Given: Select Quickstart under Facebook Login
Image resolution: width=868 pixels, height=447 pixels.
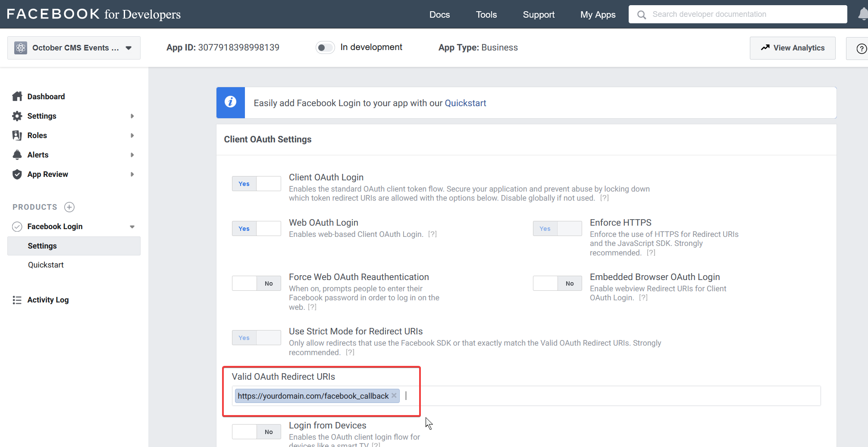Looking at the screenshot, I should pyautogui.click(x=46, y=265).
